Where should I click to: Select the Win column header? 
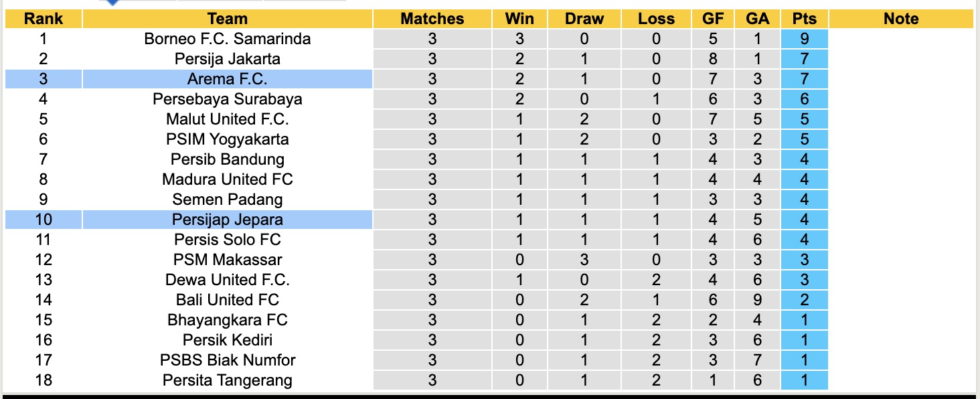[x=519, y=19]
